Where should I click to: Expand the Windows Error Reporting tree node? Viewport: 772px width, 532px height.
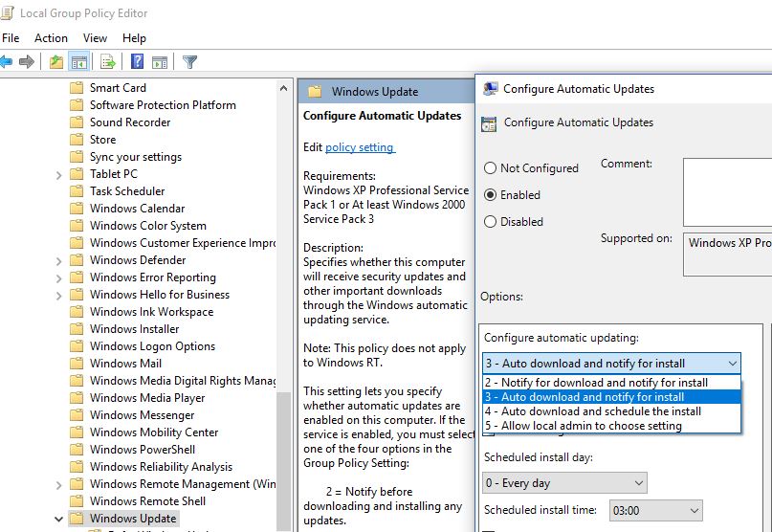(x=58, y=278)
